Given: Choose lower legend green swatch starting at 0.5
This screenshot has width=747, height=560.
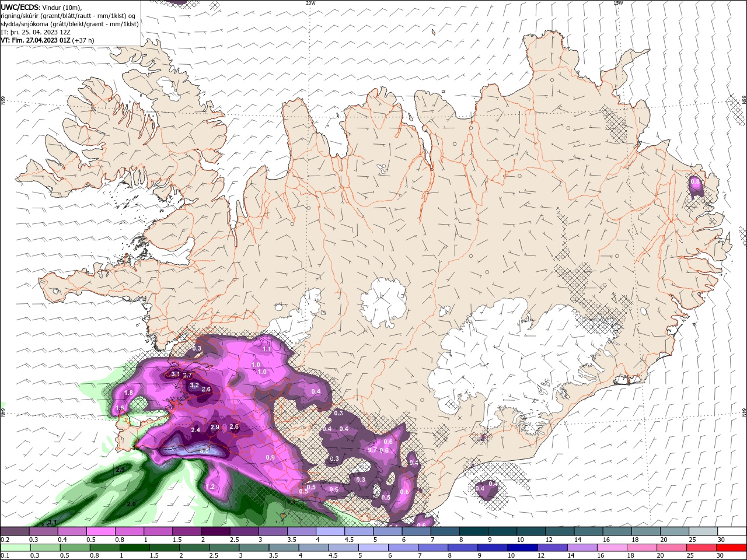Looking at the screenshot, I should 75,548.
